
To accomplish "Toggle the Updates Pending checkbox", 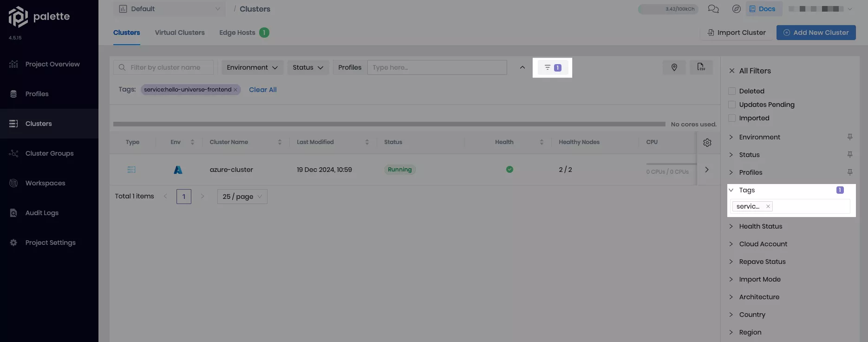I will [732, 105].
